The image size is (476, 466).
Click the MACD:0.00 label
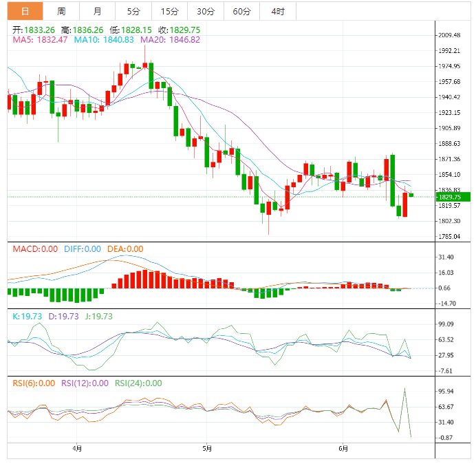[x=35, y=249]
